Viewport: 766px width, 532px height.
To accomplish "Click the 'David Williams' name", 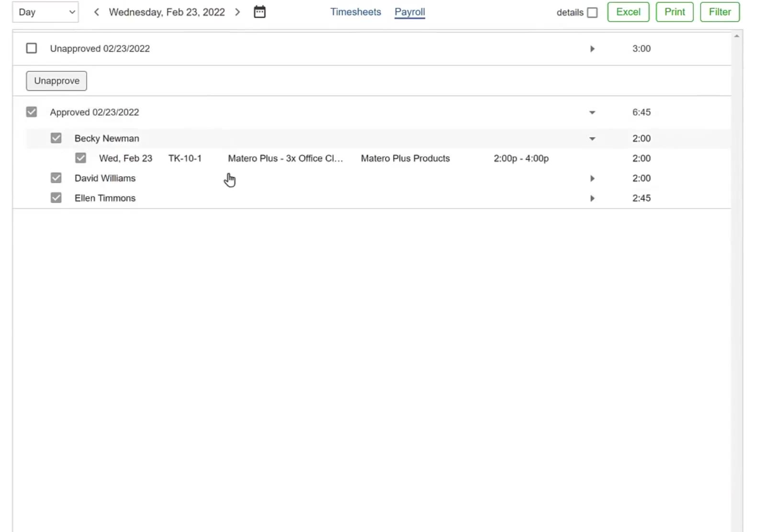I will [x=105, y=178].
